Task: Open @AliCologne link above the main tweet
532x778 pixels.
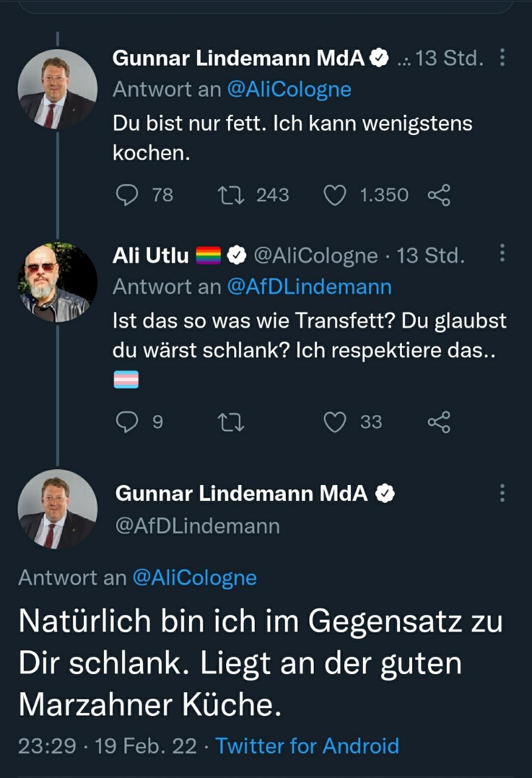Action: click(x=195, y=577)
